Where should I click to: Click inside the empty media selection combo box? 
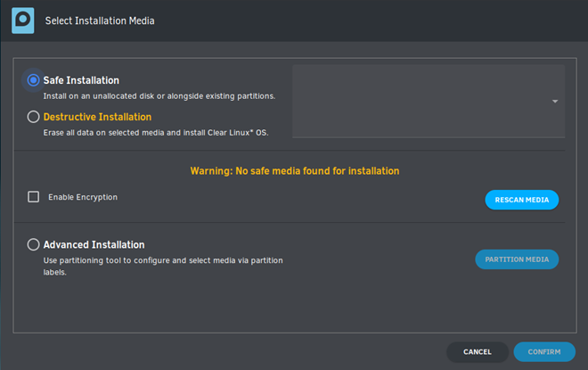(429, 102)
